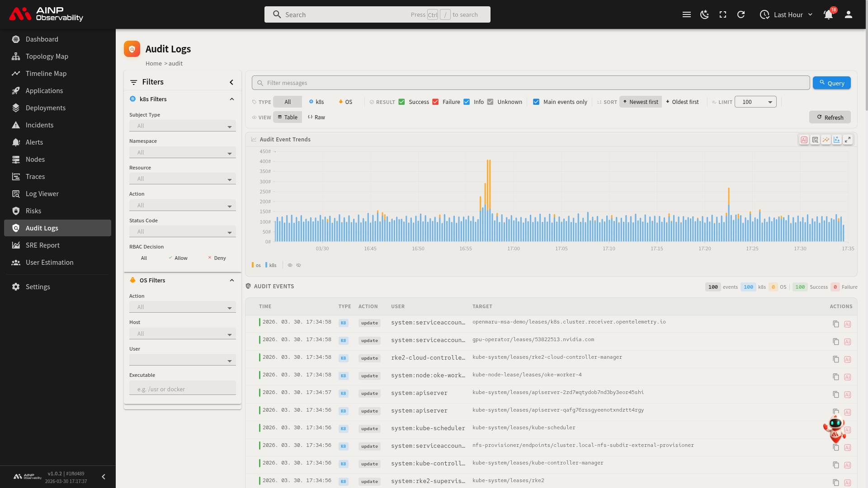Screen dimensions: 868x488
Task: Expand the Audit Event Trends chart
Action: coord(848,140)
